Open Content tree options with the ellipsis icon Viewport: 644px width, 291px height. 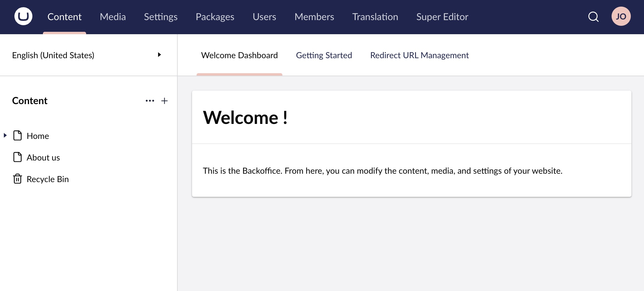pyautogui.click(x=149, y=101)
